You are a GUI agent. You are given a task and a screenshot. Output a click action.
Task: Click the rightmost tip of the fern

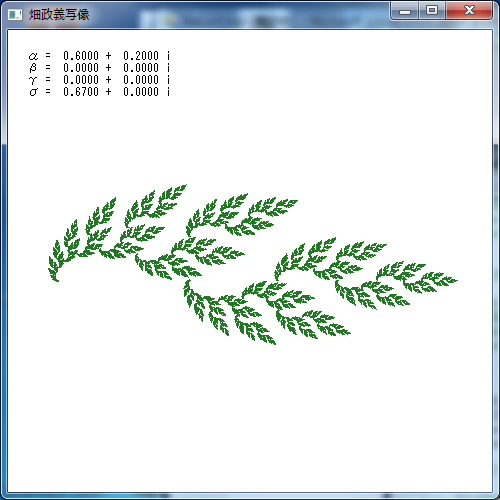coord(454,281)
